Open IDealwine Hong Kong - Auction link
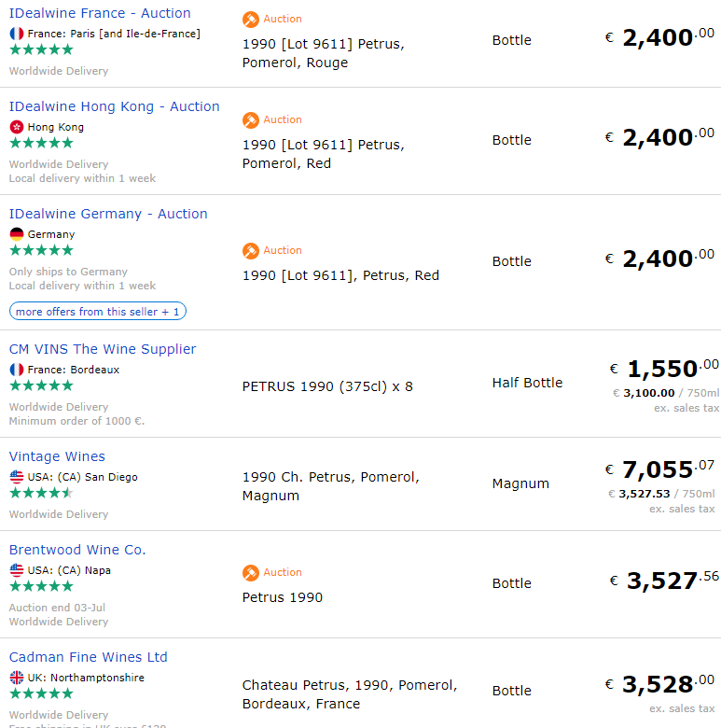 click(x=115, y=106)
